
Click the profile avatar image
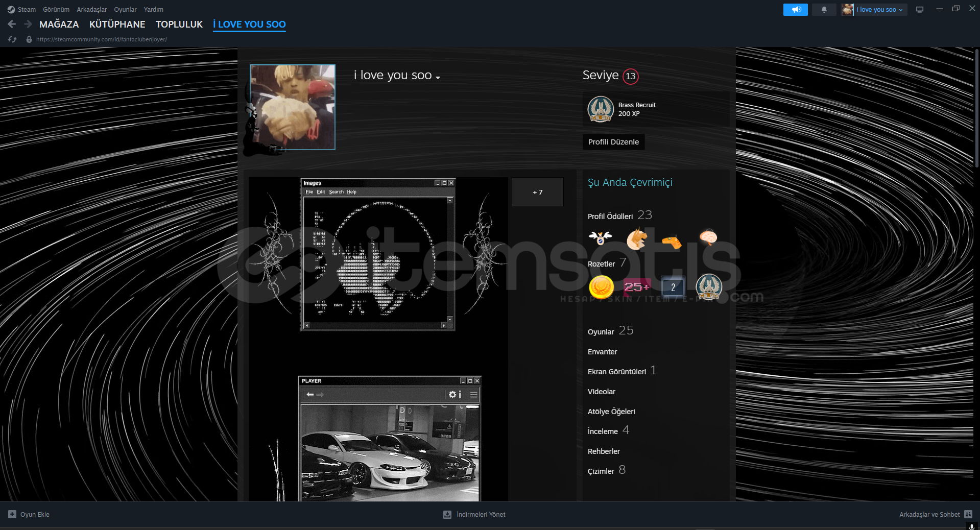coord(293,107)
